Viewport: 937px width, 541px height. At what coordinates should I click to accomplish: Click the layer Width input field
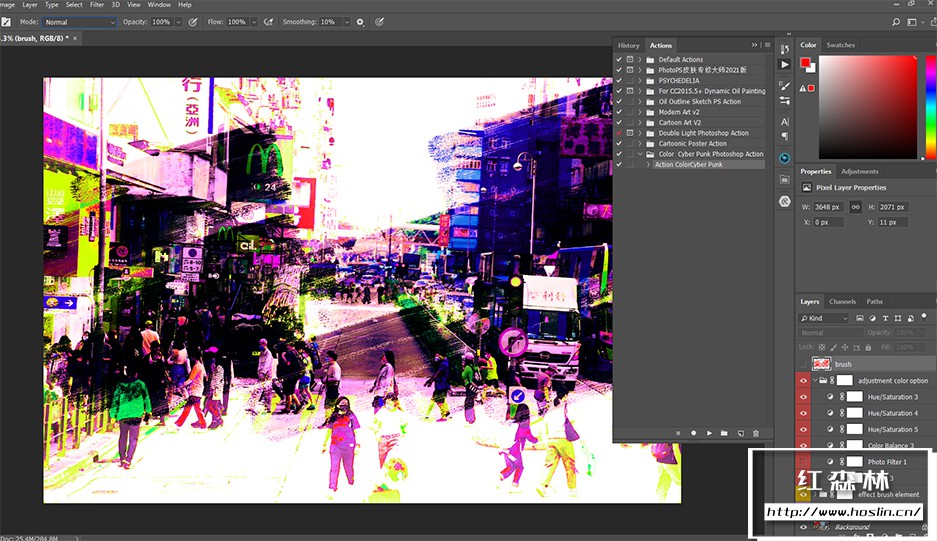pos(829,207)
